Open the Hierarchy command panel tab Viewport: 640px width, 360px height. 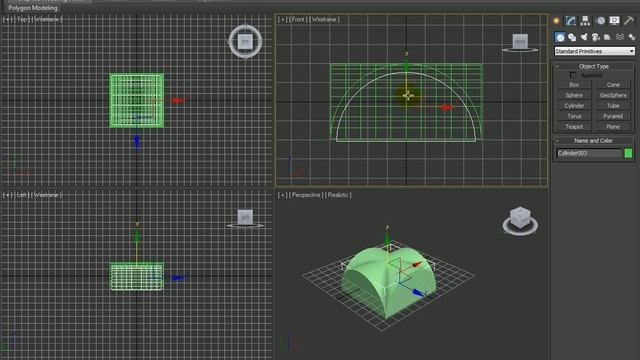pyautogui.click(x=585, y=20)
